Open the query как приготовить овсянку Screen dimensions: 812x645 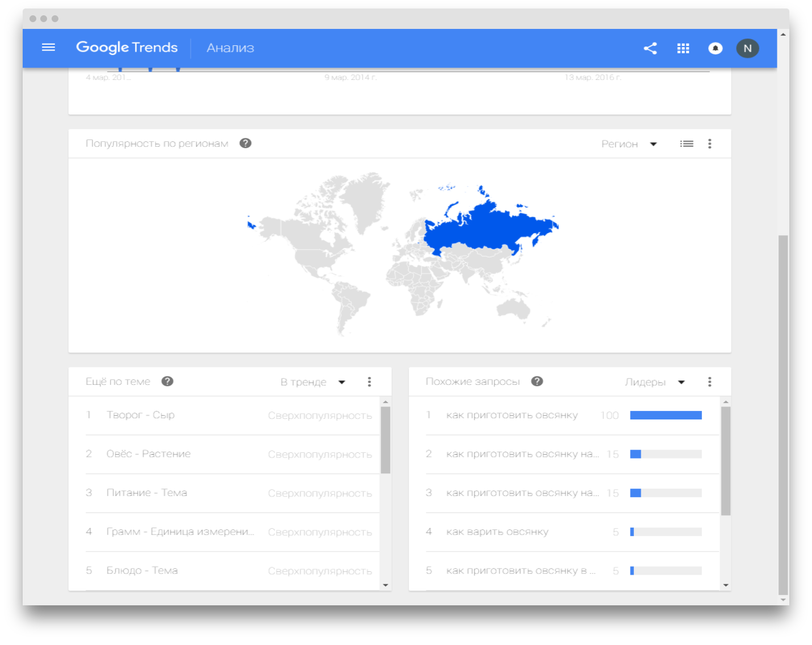click(x=512, y=415)
